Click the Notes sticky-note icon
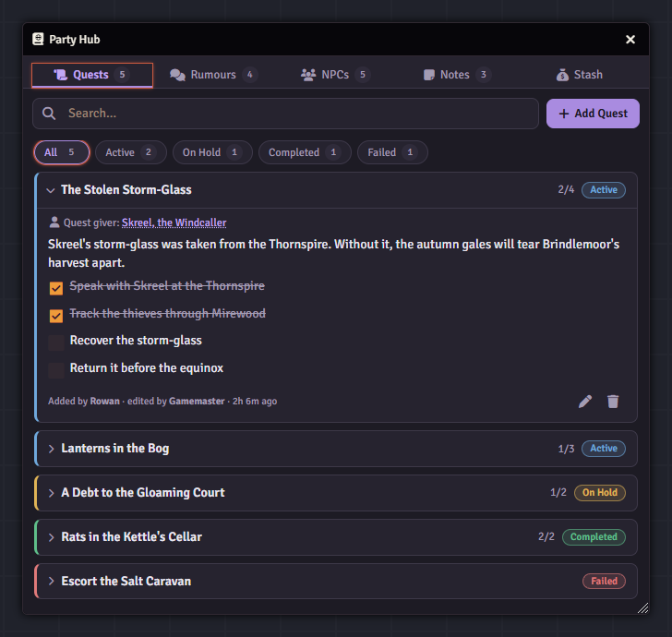 (x=429, y=75)
